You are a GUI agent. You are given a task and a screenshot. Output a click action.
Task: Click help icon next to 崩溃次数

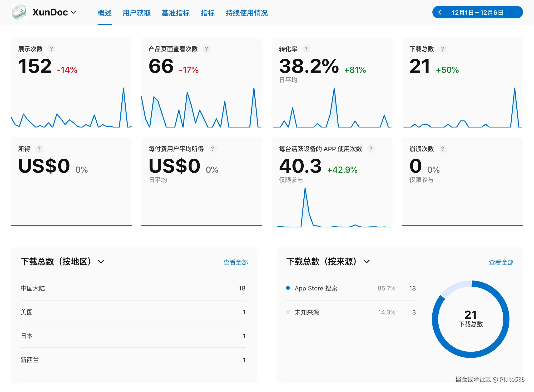(x=442, y=149)
